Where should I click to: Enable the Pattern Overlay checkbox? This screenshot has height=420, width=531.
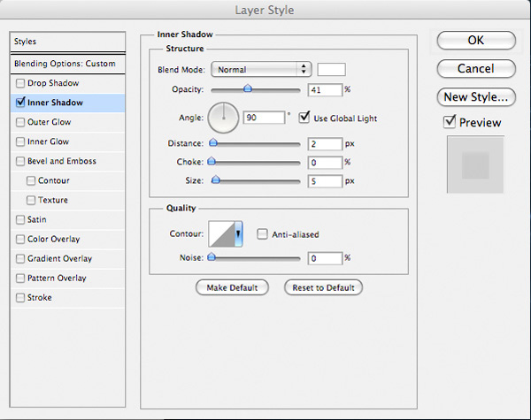20,279
